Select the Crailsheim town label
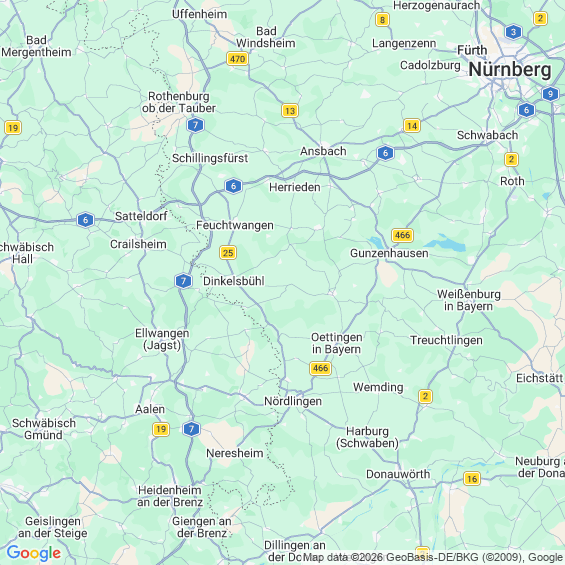565x565 pixels. 138,244
